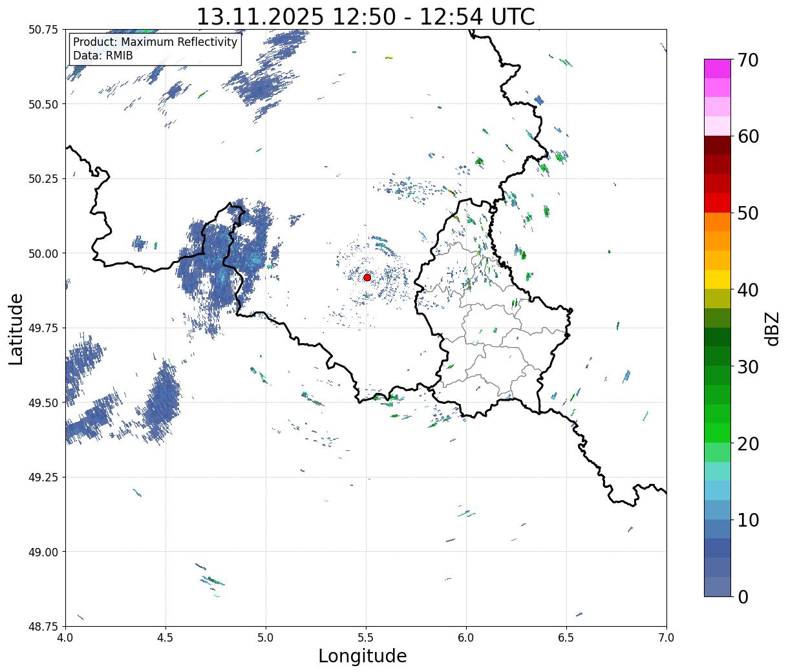
Task: Click the longitude tick label 4.0
Action: tap(65, 637)
